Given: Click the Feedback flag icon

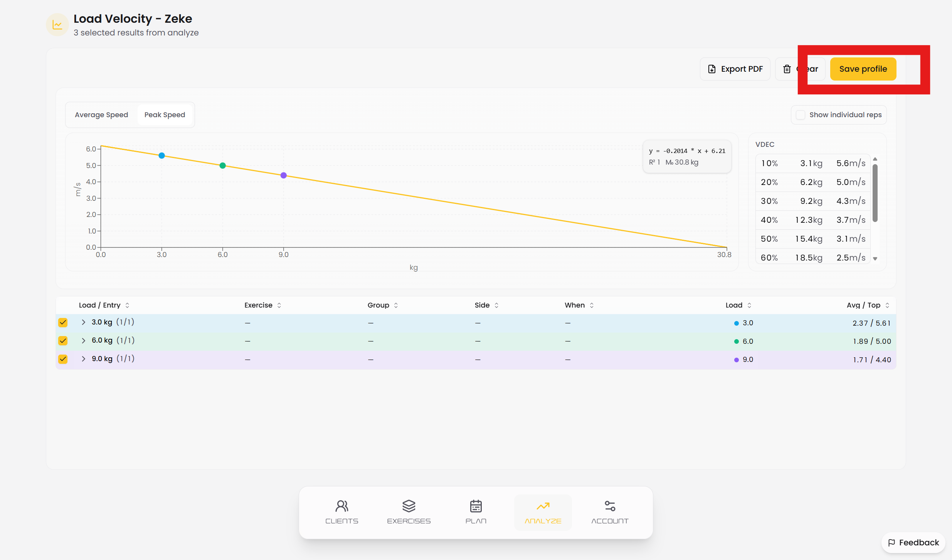Looking at the screenshot, I should pos(891,543).
